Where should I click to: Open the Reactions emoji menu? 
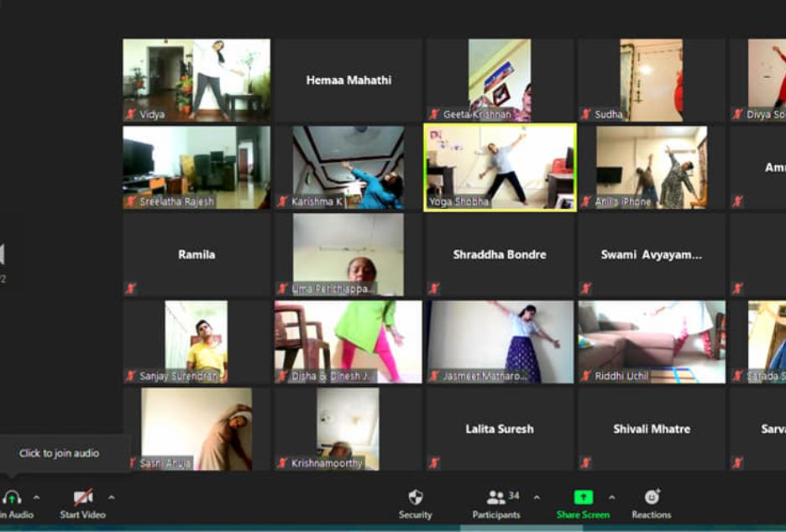pos(652,498)
